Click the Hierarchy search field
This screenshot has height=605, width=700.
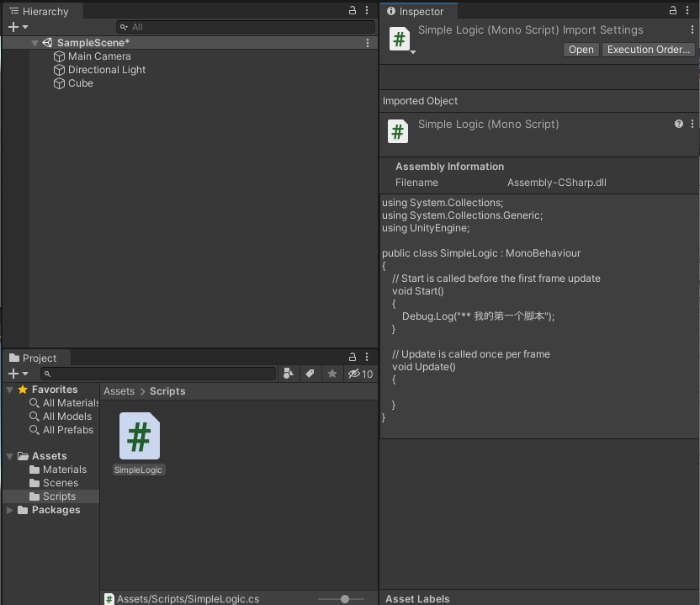point(244,27)
